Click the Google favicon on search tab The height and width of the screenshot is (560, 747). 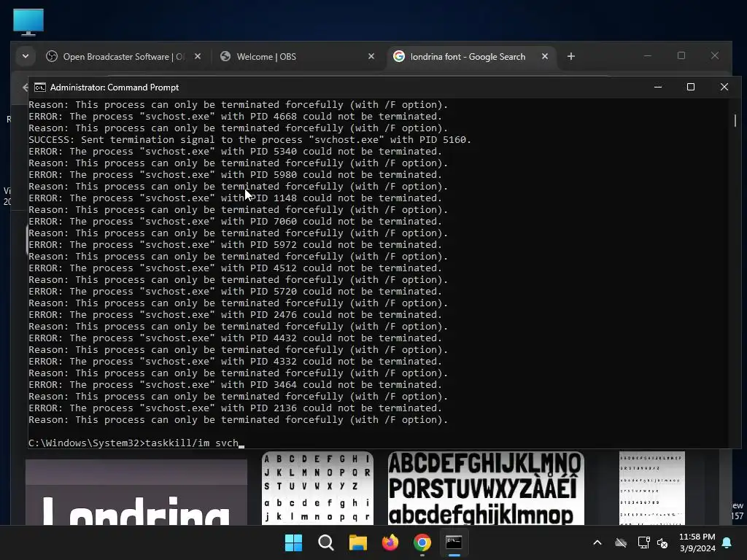pyautogui.click(x=399, y=56)
